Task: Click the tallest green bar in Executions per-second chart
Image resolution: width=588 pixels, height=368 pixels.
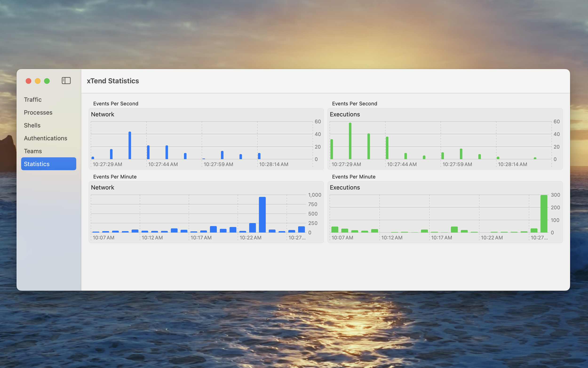Action: pos(350,141)
